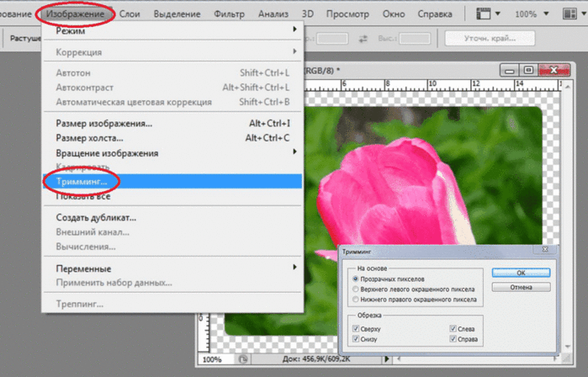Click the scroll down arrow of document
This screenshot has width=588, height=377.
tap(568, 346)
